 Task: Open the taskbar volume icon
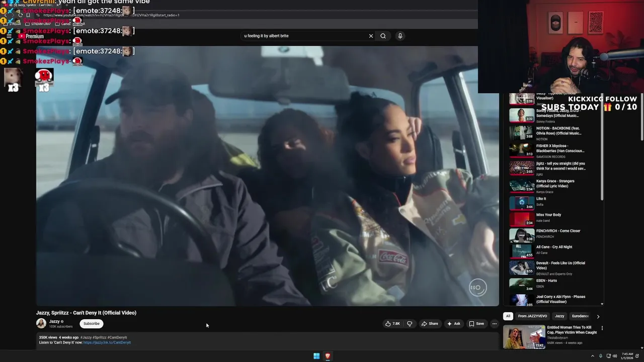(615, 356)
